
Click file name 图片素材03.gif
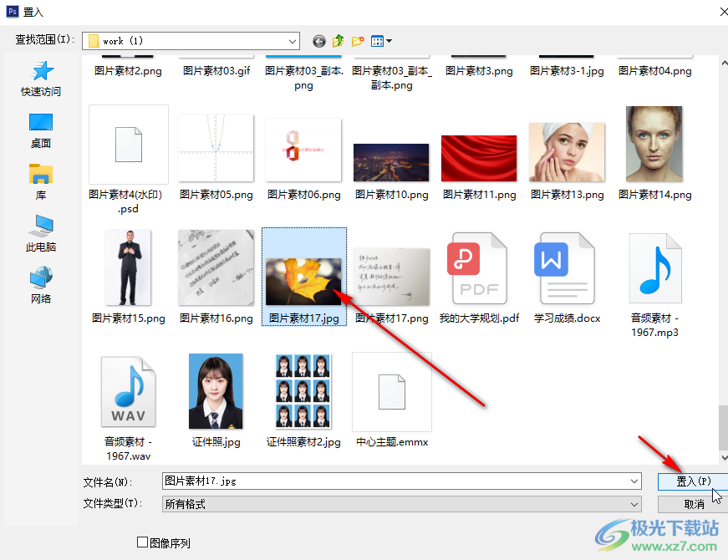pyautogui.click(x=216, y=71)
